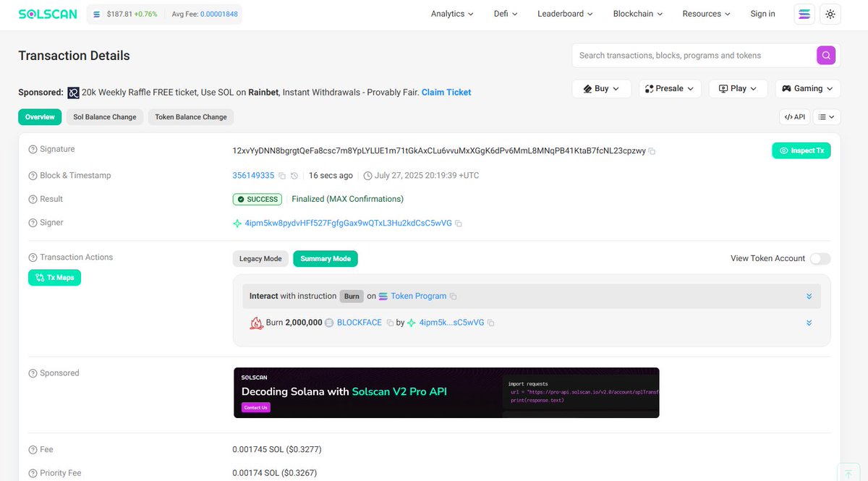Open the Token Program link
Screen dimensions: 868x481
pyautogui.click(x=418, y=297)
